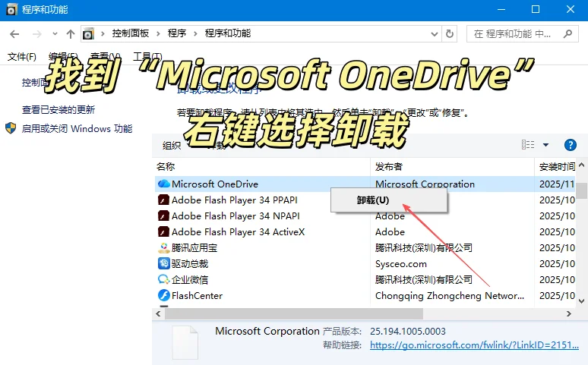Click the 腾讯应用宝 app icon
The image size is (588, 365).
tap(163, 248)
